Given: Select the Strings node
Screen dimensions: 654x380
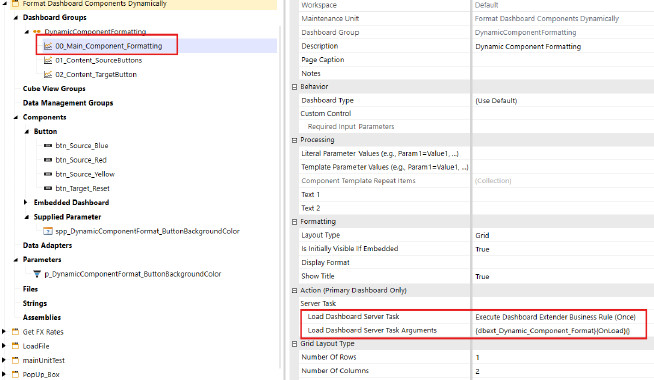Looking at the screenshot, I should point(35,303).
